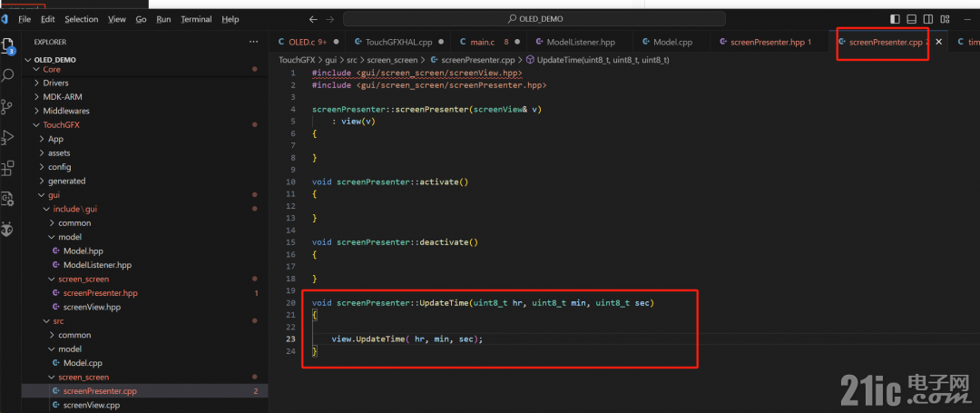Open the Edit menu
Image resolution: width=980 pixels, height=413 pixels.
[47, 19]
